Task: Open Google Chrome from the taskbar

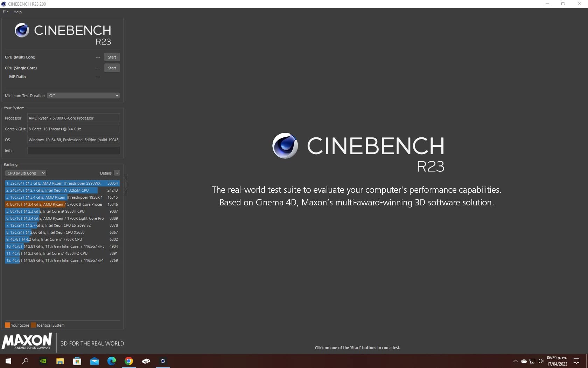Action: tap(129, 361)
